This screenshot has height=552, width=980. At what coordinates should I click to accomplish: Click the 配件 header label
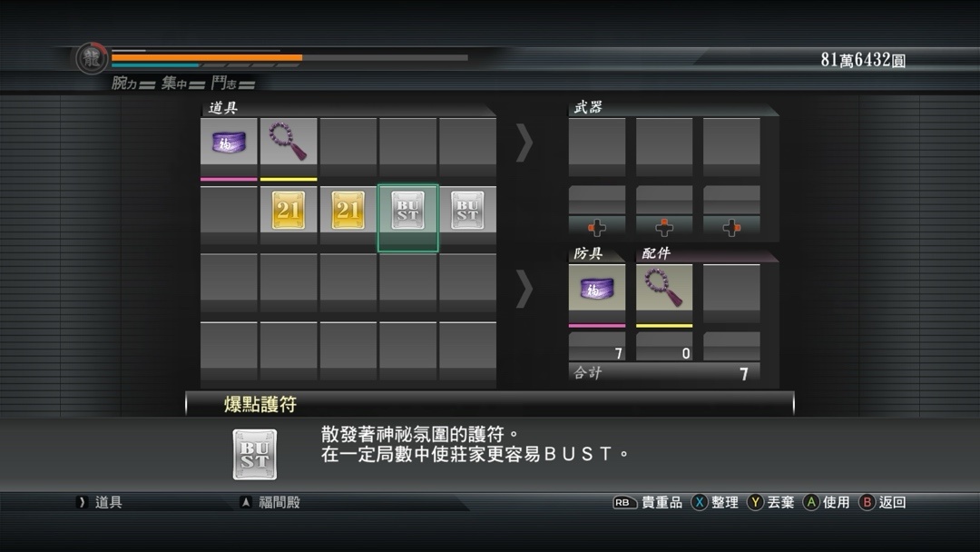coord(656,253)
